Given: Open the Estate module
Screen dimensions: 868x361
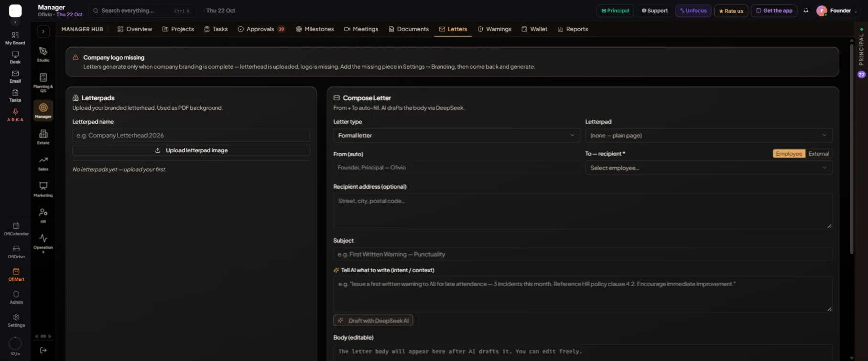Looking at the screenshot, I should tap(43, 137).
